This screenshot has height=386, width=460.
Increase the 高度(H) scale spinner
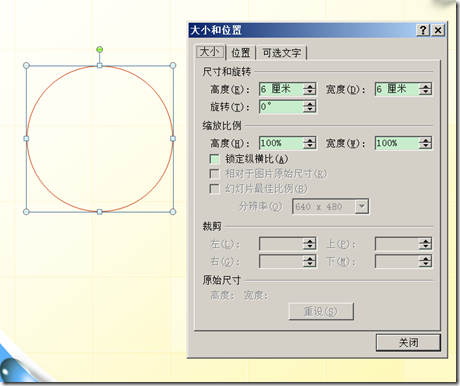tap(310, 140)
